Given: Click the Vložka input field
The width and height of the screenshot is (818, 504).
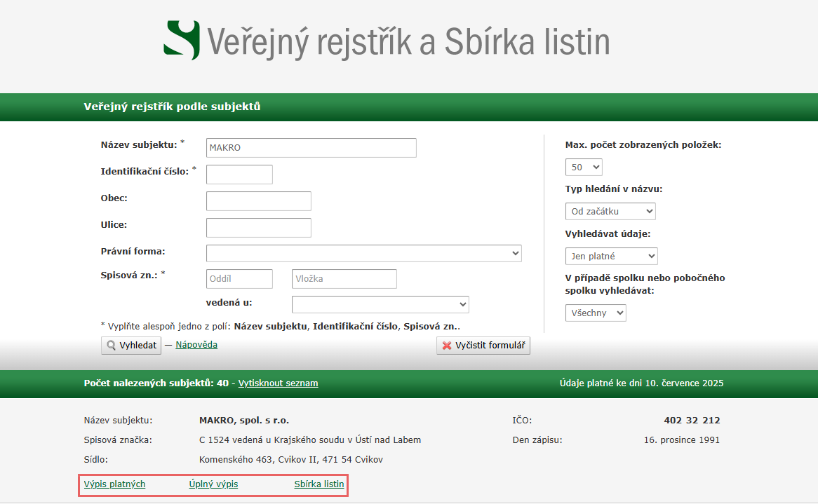Looking at the screenshot, I should 344,279.
